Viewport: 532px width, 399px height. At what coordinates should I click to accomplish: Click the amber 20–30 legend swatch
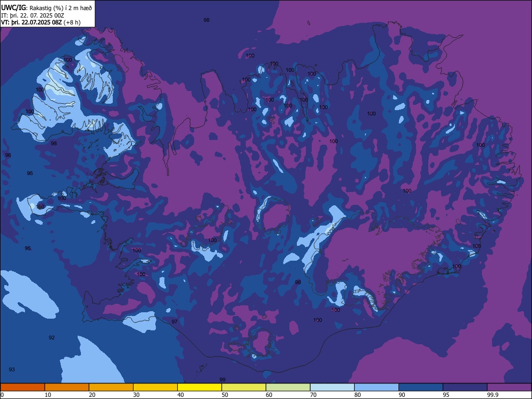[111, 387]
